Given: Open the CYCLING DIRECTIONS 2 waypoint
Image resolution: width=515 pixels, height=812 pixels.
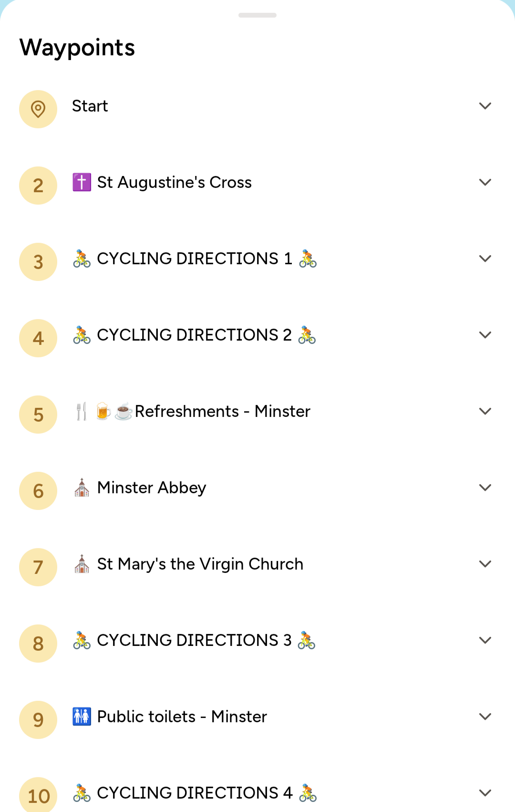Looking at the screenshot, I should point(194,335).
